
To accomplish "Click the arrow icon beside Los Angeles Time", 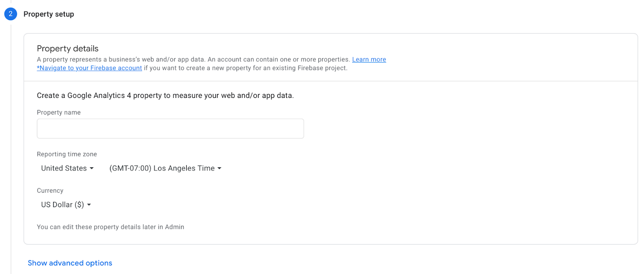I will [x=219, y=168].
